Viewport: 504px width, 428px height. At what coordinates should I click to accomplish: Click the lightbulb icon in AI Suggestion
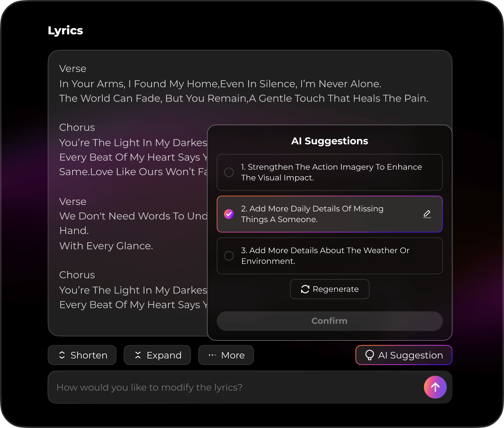[369, 355]
